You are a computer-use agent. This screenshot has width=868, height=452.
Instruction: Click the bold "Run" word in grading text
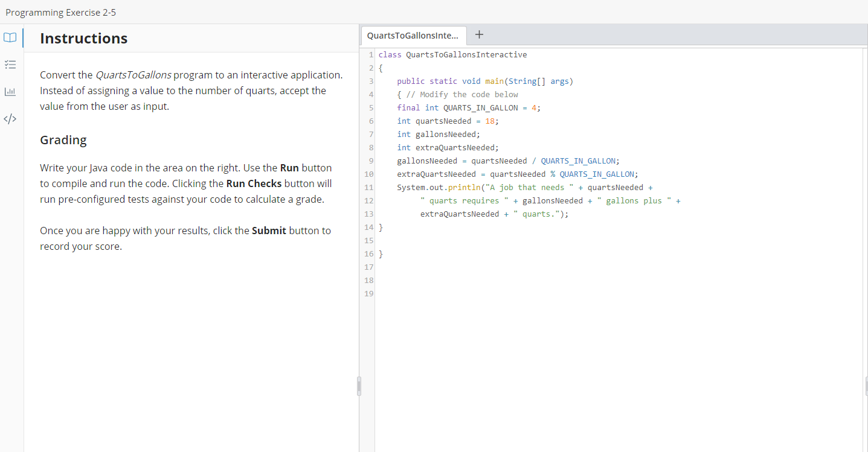(x=289, y=168)
